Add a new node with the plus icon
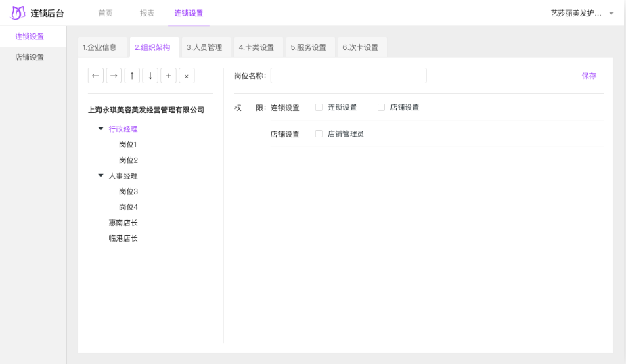The width and height of the screenshot is (626, 364). point(169,76)
